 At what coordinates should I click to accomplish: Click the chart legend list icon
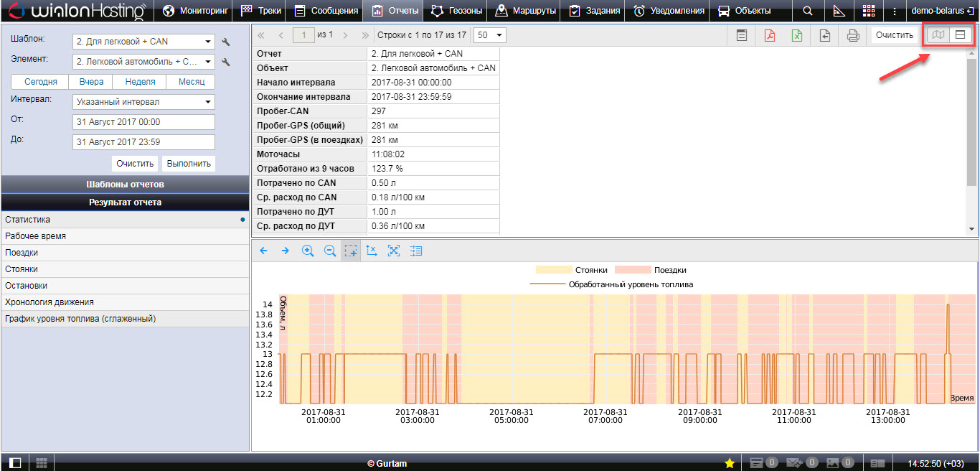417,251
